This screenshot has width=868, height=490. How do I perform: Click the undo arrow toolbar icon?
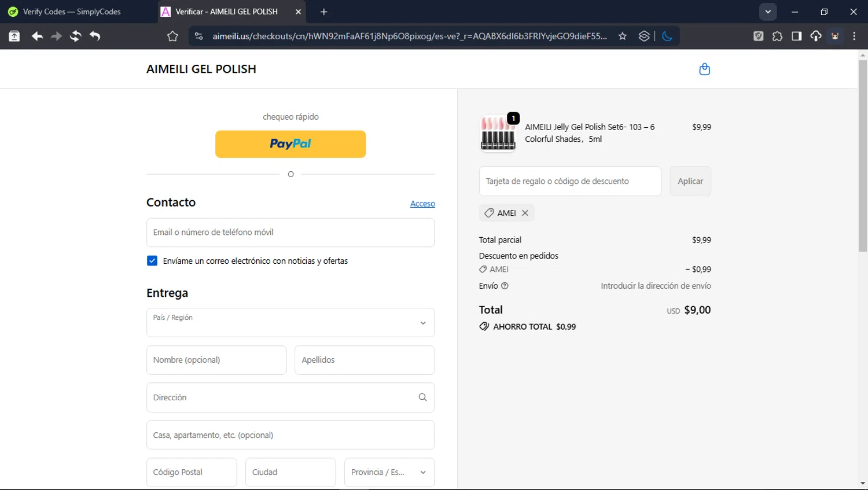click(x=95, y=36)
